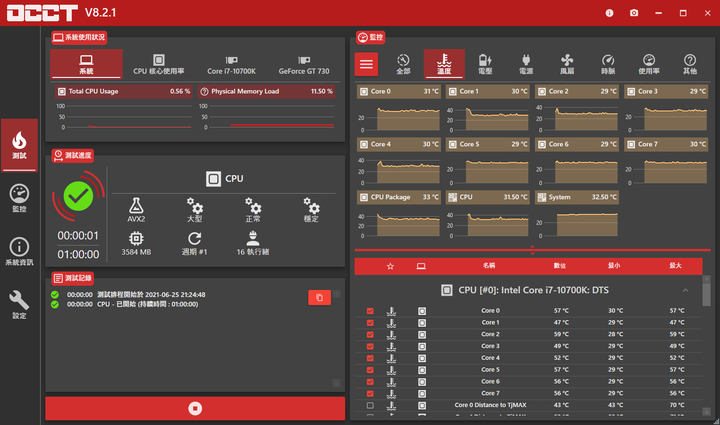Select the usage sensor category
720x425 pixels.
pos(649,64)
